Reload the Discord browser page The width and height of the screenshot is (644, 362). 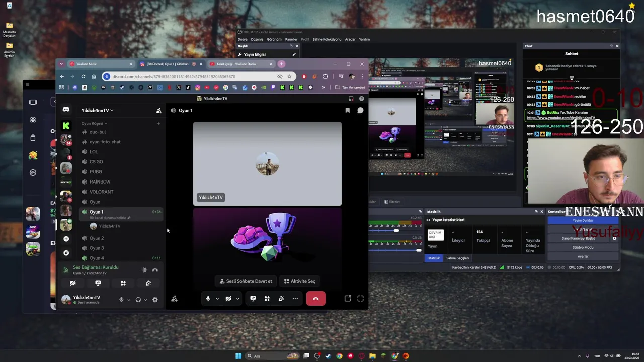click(x=83, y=76)
